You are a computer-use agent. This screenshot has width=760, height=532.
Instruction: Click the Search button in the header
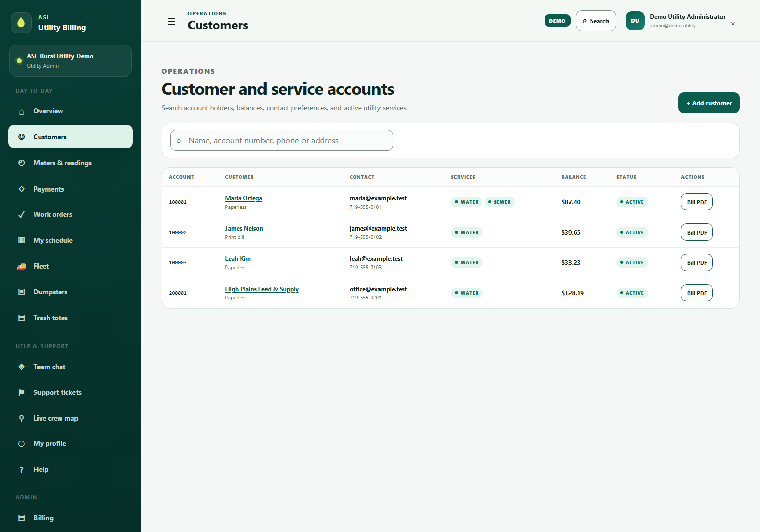click(596, 21)
